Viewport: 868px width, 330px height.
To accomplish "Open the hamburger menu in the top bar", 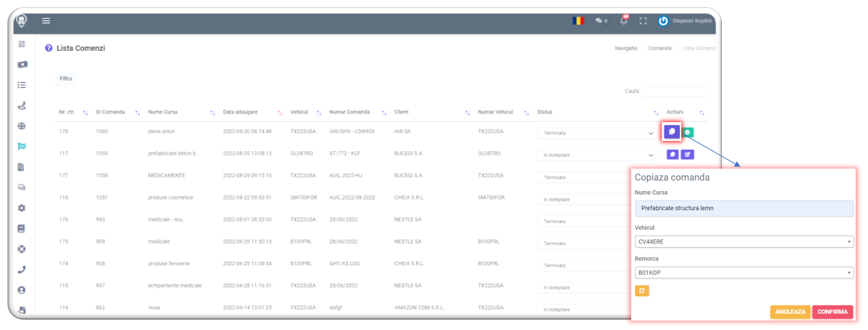I will pos(46,21).
